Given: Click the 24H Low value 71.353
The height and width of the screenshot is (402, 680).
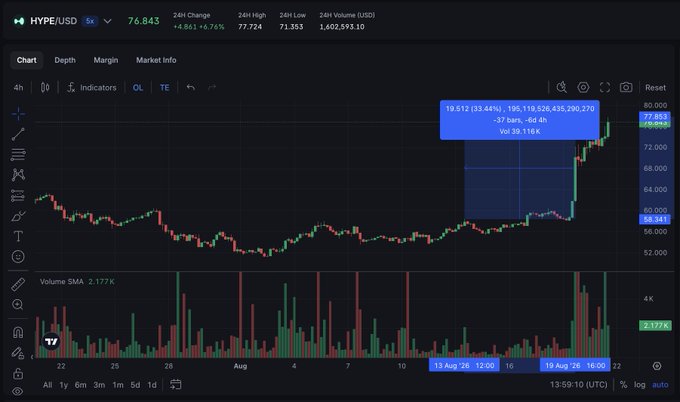Looking at the screenshot, I should tap(291, 27).
